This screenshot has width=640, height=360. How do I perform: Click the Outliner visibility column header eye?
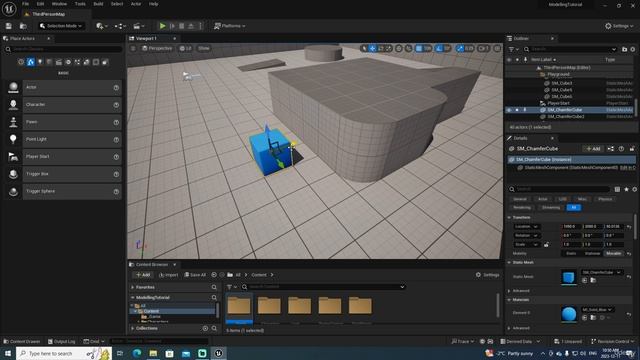pos(509,60)
